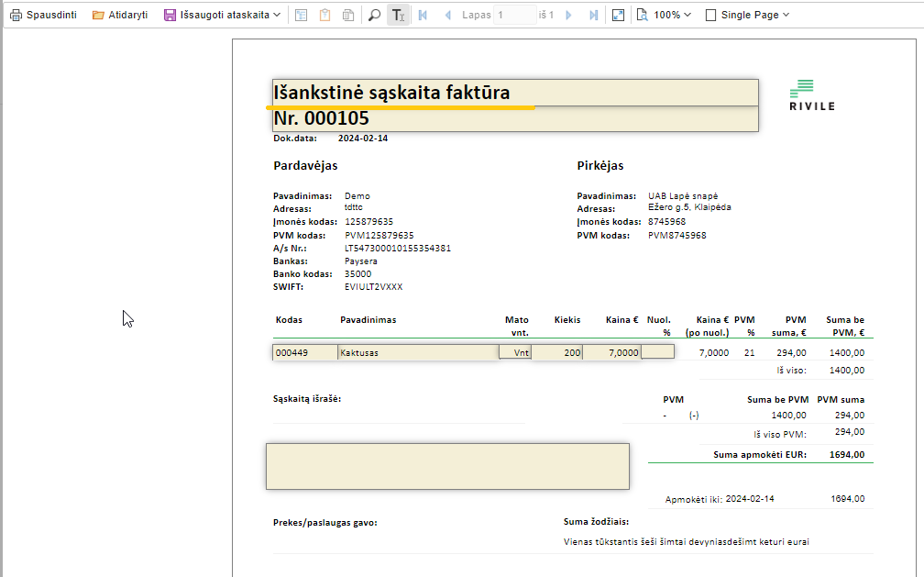
Task: Click the page number input field
Action: (x=514, y=16)
